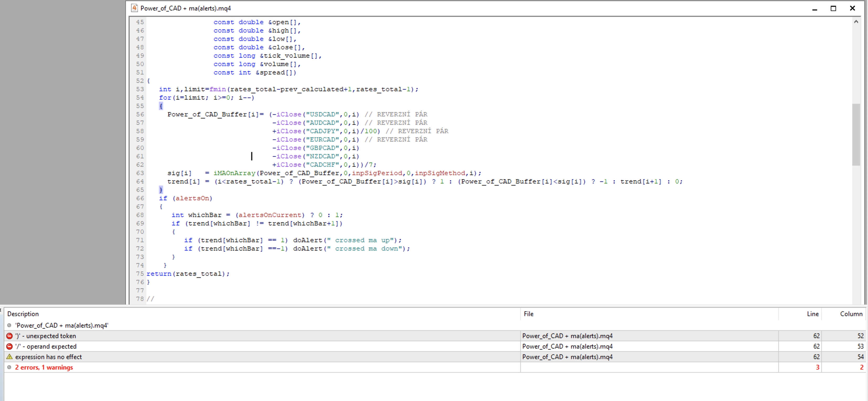Image resolution: width=868 pixels, height=401 pixels.
Task: Click gray bullet beside file name entry
Action: pos(9,325)
